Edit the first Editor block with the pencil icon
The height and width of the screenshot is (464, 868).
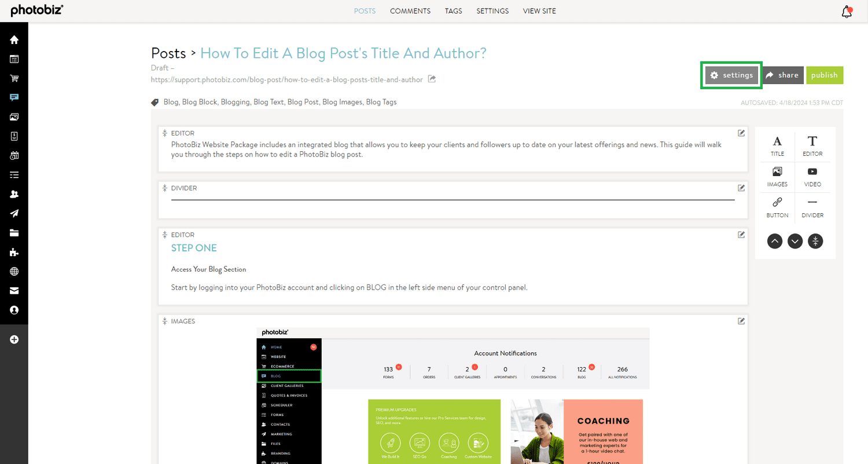point(741,133)
